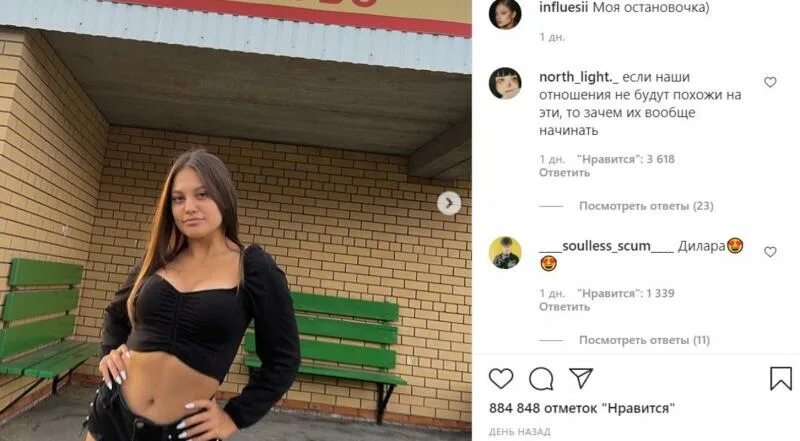
Task: Show likes count 3 618 on first comment
Action: tap(626, 159)
